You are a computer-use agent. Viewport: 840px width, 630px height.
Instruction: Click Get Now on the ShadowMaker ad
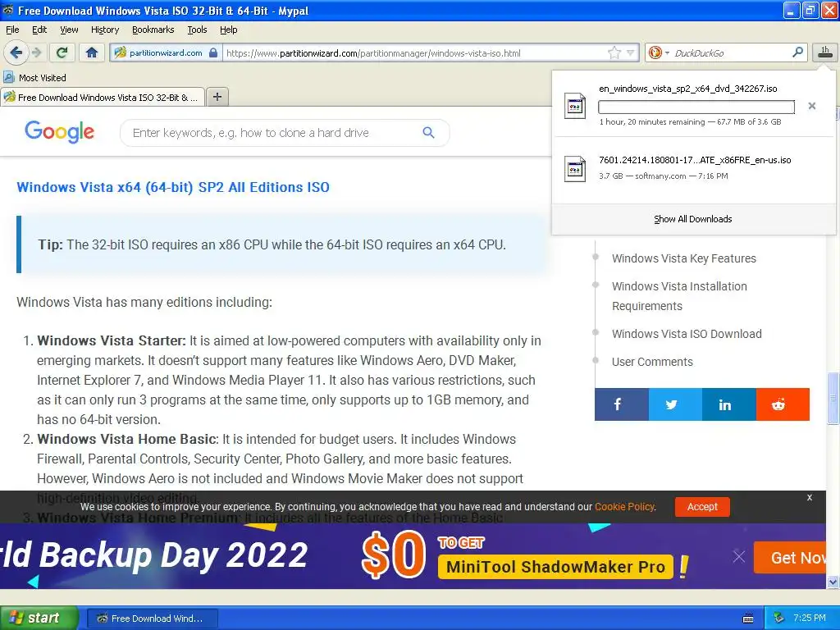tap(791, 558)
